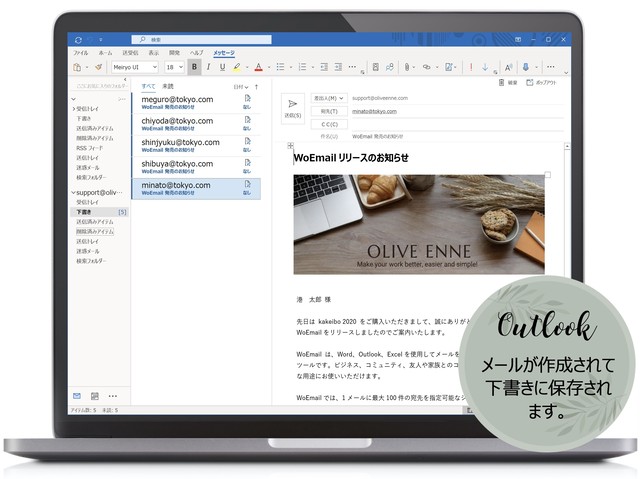Open the 差出人(M) From dropdown button

pos(329,98)
